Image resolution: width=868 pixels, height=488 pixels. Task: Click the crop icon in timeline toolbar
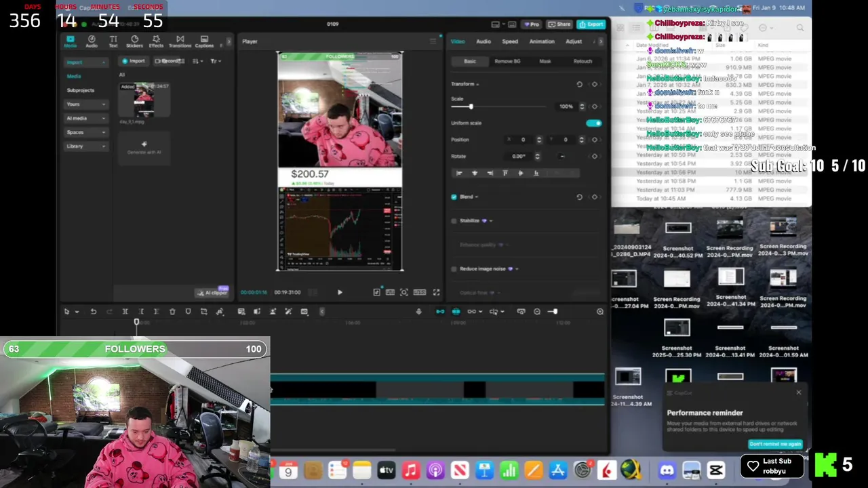(204, 311)
